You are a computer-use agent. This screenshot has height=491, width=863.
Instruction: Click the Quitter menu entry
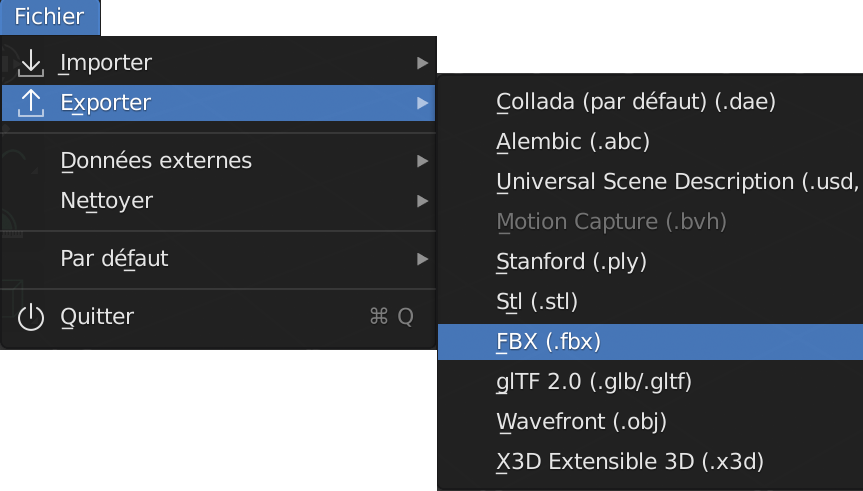click(x=97, y=317)
